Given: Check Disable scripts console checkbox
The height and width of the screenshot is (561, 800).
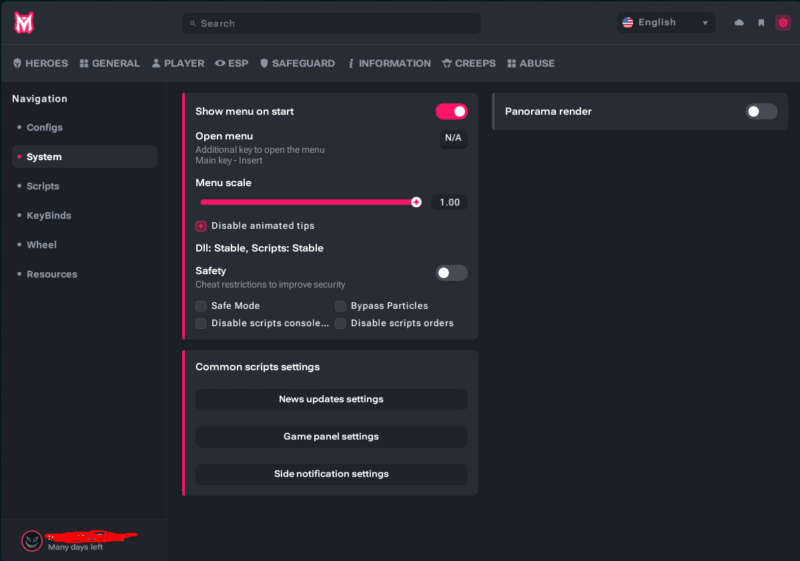Looking at the screenshot, I should [x=201, y=323].
